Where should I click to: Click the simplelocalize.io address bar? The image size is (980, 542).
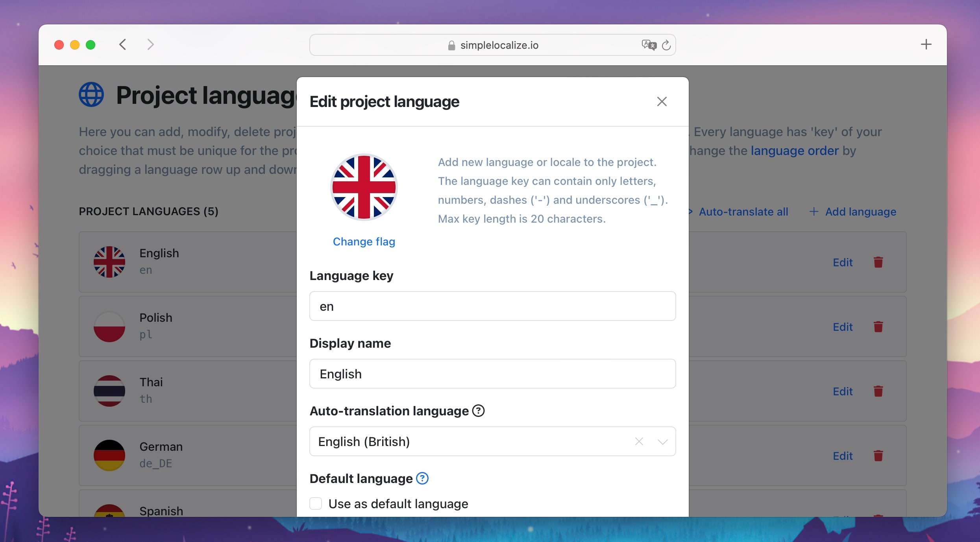(492, 45)
